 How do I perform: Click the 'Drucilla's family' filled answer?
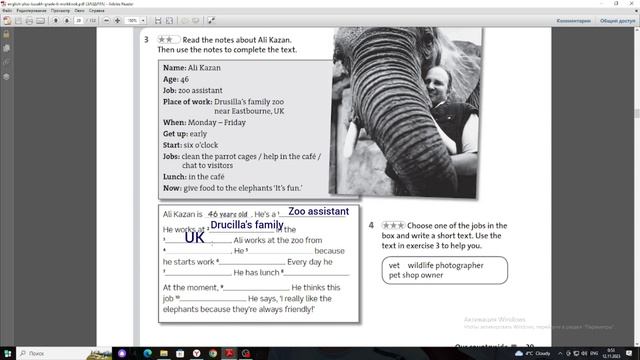tap(247, 224)
